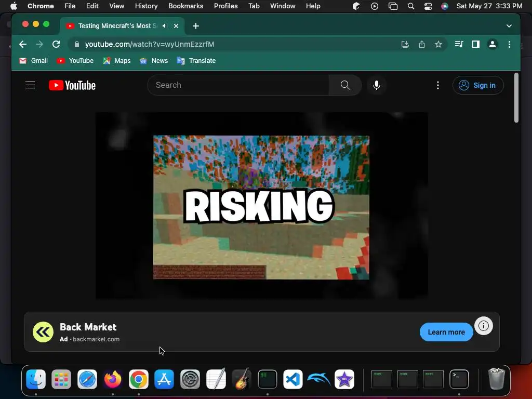Screen dimensions: 532x399
Task: Expand tab search dropdown arrow
Action: [509, 26]
